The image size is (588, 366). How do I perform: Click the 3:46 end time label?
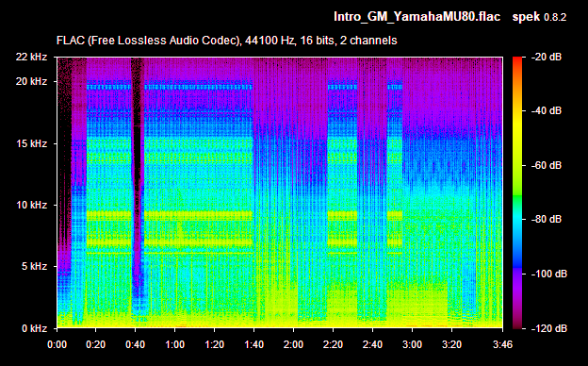pos(502,344)
